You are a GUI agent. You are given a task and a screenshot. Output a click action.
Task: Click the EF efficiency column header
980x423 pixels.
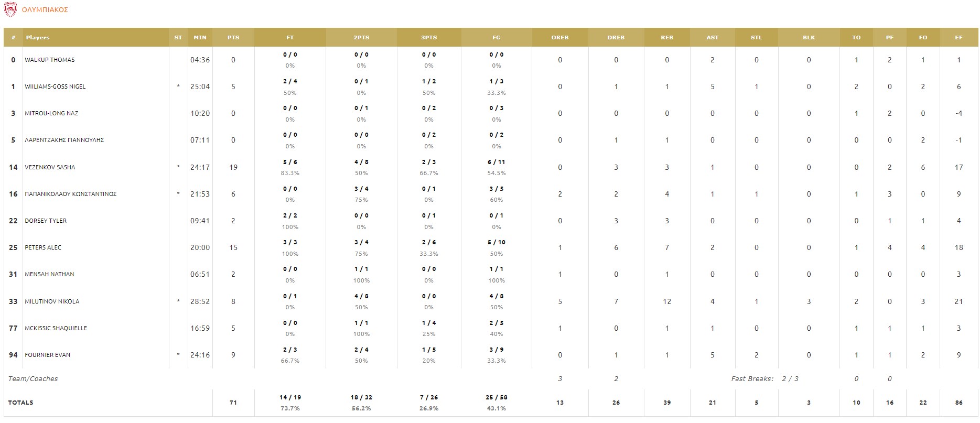pos(959,38)
